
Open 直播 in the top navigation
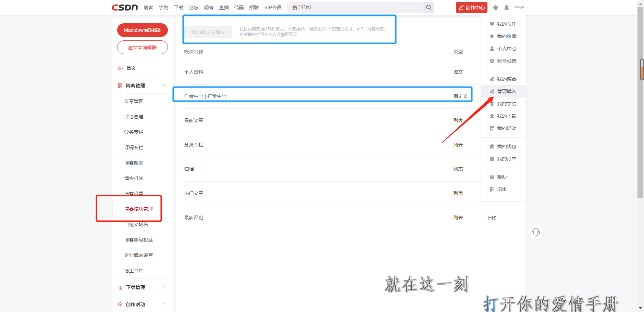pyautogui.click(x=224, y=8)
